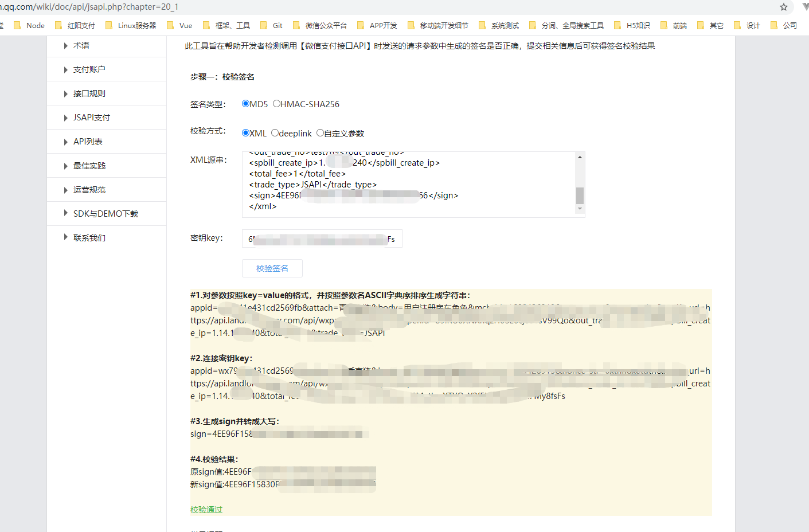Choose XML verification method
Viewport: 809px width, 532px height.
pyautogui.click(x=245, y=133)
